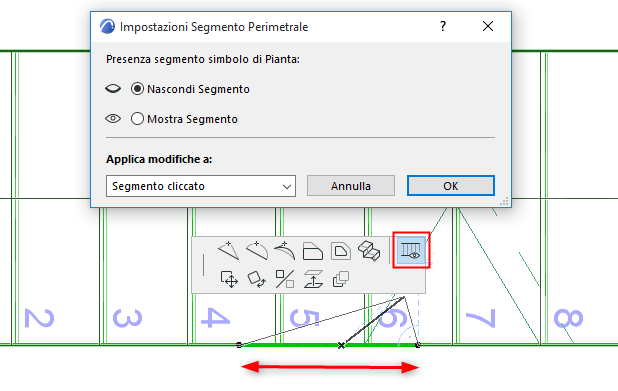The height and width of the screenshot is (391, 618).
Task: Select the Multiply copies tool in pet palette
Action: point(341,279)
